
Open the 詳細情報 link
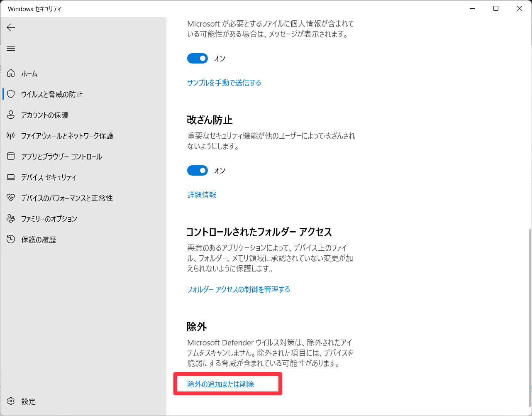point(202,195)
